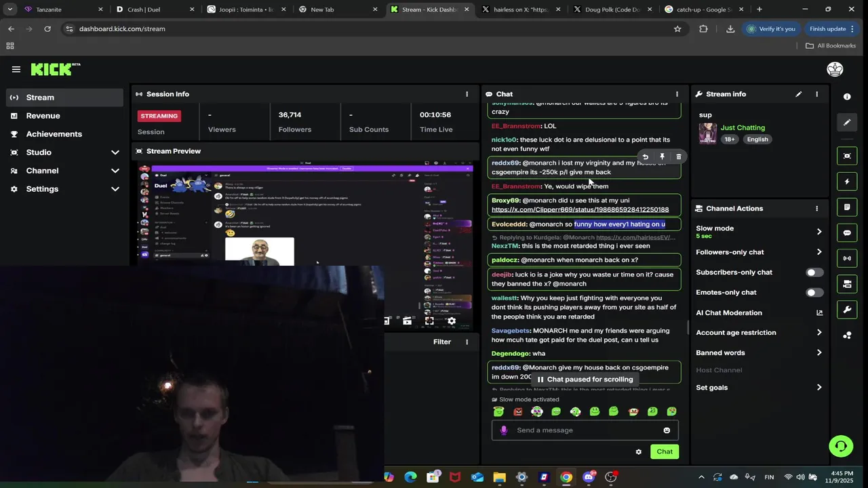Edit stream info with the pencil in the Stream info header

tap(798, 94)
